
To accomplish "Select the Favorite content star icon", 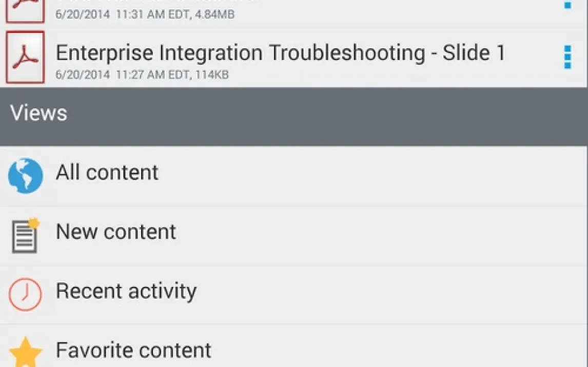I will click(x=25, y=352).
